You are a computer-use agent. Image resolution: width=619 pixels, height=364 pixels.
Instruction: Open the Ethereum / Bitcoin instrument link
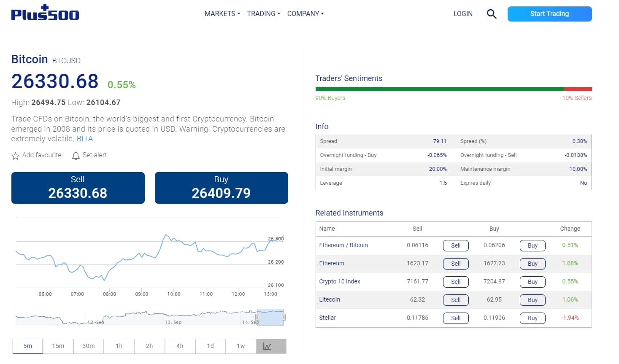click(x=343, y=245)
